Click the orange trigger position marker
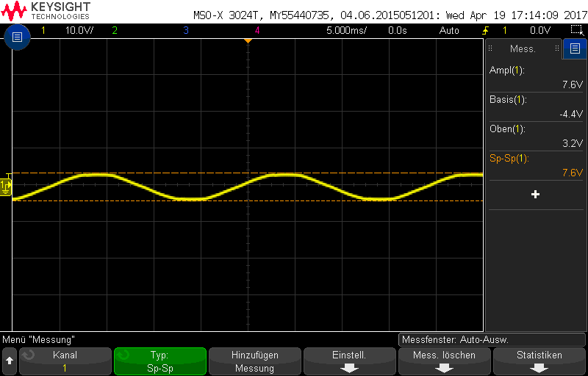Viewport: 588px width, 376px height. [x=248, y=40]
